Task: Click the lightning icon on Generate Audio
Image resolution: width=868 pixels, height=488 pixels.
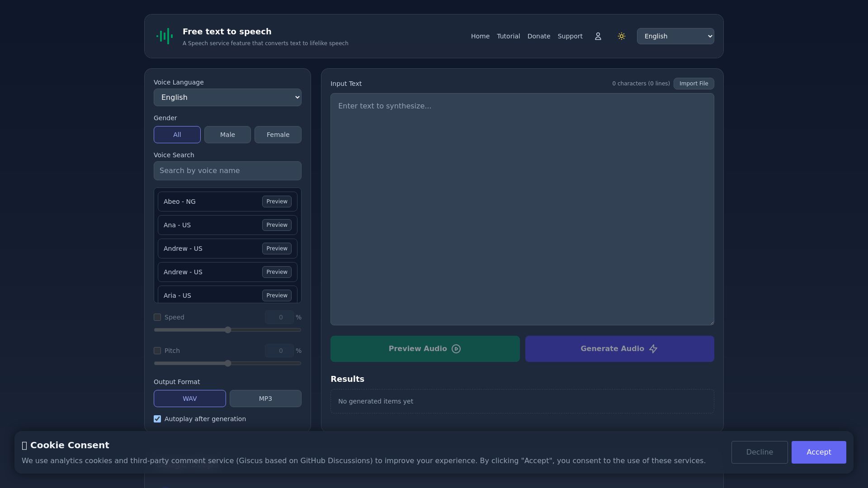Action: point(653,349)
